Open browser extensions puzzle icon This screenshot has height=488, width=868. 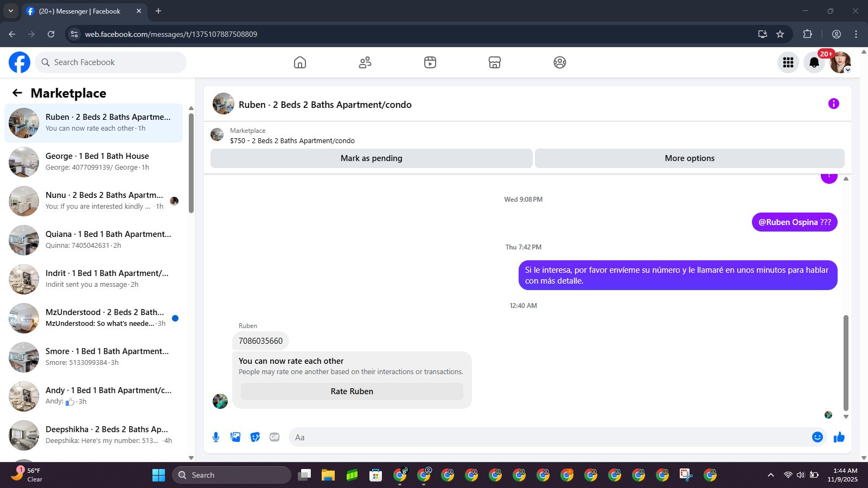(807, 34)
